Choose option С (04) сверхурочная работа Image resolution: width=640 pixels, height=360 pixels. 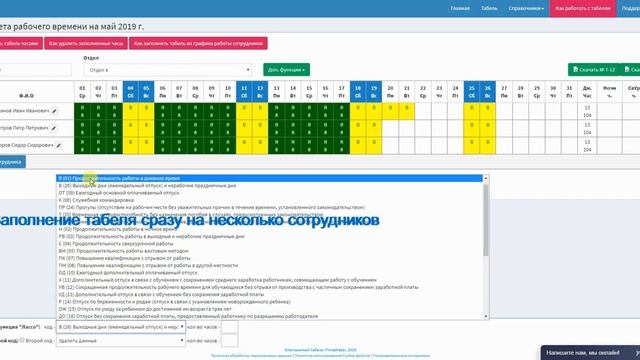(x=269, y=244)
